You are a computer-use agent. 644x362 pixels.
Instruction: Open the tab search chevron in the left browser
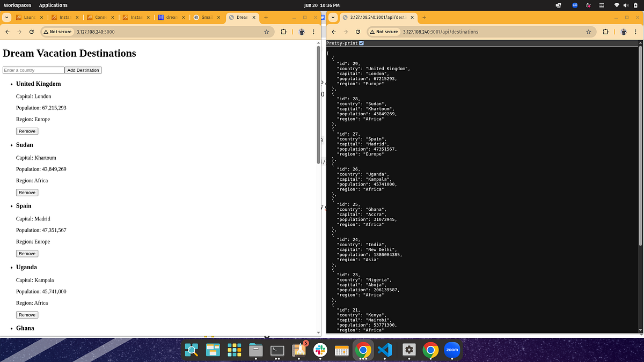click(6, 17)
